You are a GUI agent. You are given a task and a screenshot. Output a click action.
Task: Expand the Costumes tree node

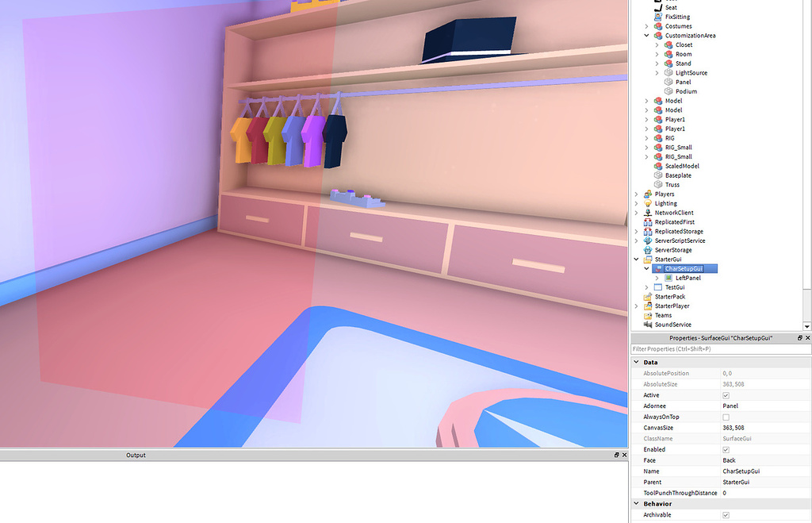pos(646,26)
